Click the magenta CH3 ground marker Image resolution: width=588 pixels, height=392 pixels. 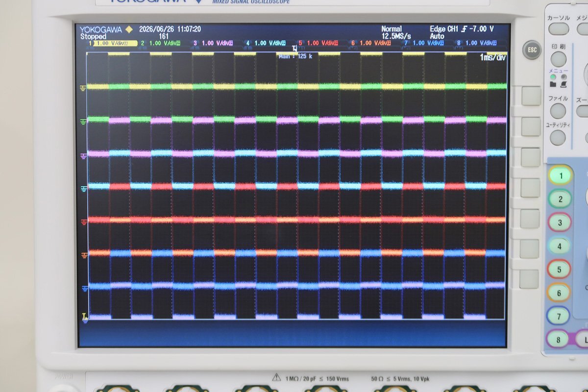83,155
